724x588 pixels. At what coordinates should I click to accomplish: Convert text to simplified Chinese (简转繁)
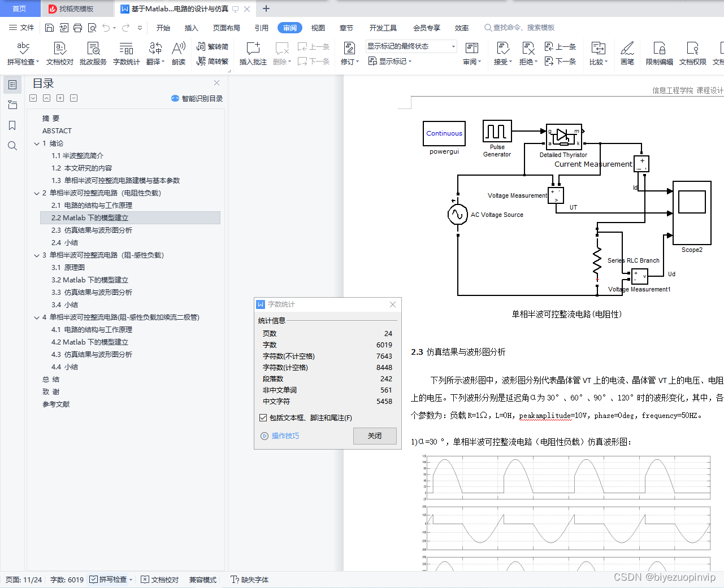pos(213,62)
